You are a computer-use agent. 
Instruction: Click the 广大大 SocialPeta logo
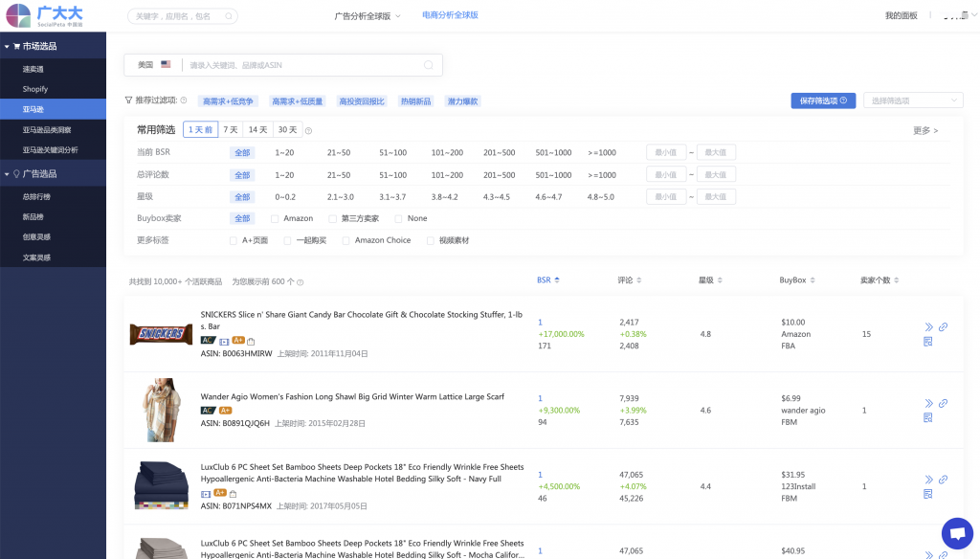(x=44, y=15)
